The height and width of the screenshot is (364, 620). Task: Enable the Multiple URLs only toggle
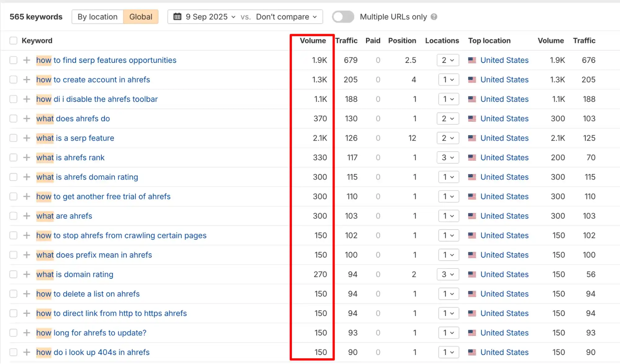343,17
